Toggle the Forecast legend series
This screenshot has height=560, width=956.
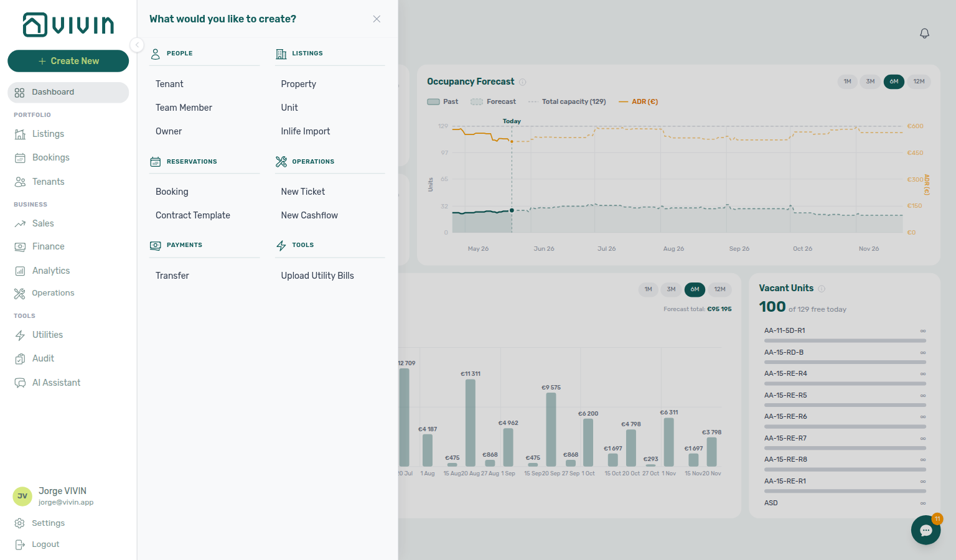pyautogui.click(x=493, y=101)
